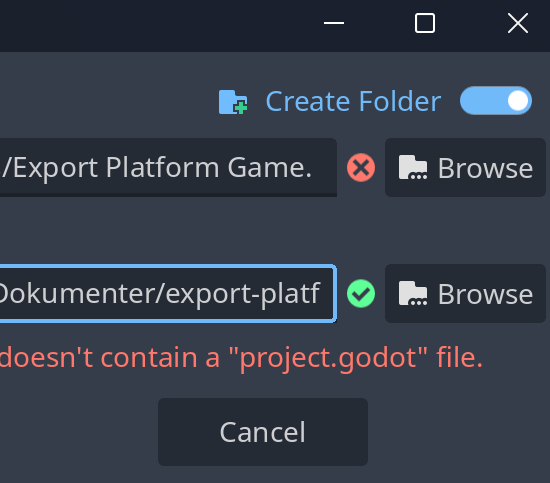
Task: Click the Browse label beside the project path field
Action: [x=485, y=294]
